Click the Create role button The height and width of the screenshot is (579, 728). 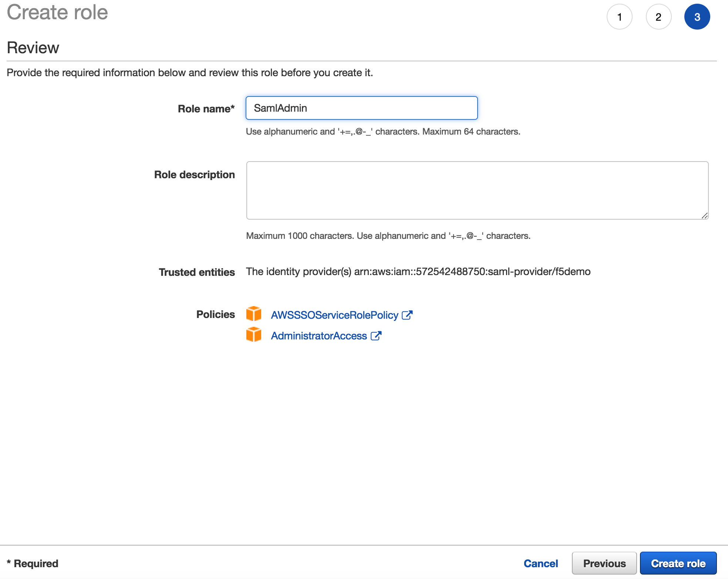(x=678, y=563)
